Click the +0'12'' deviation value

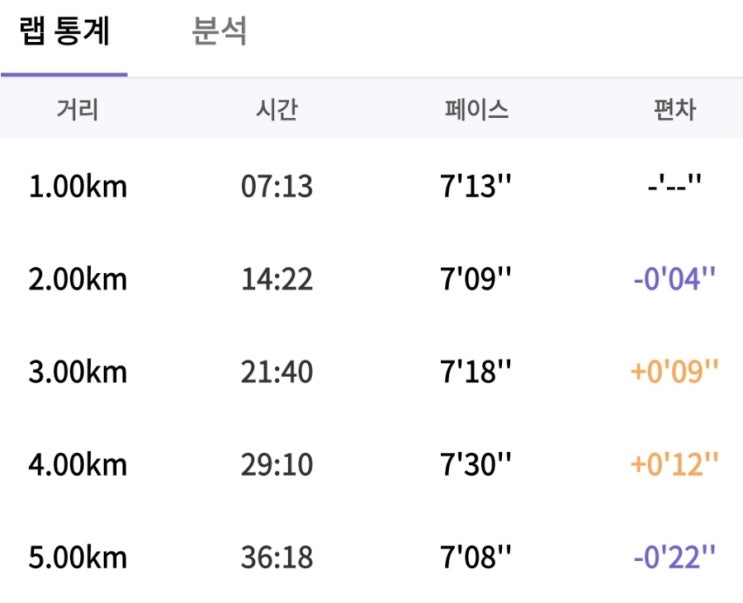tap(674, 464)
